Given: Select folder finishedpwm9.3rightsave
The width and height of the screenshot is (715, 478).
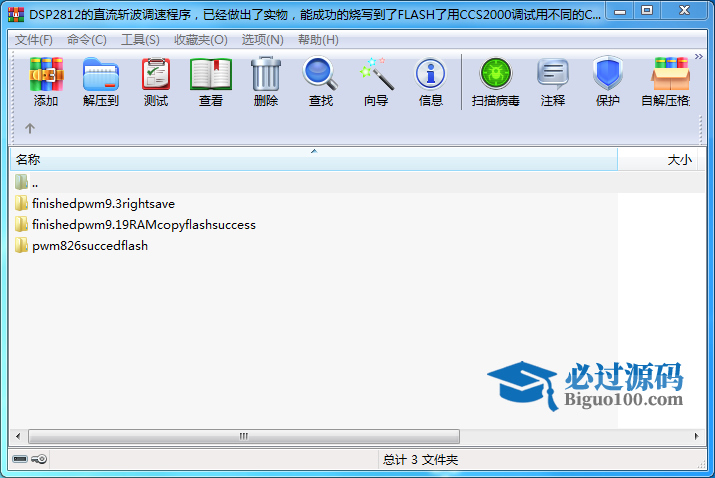Looking at the screenshot, I should tap(104, 204).
